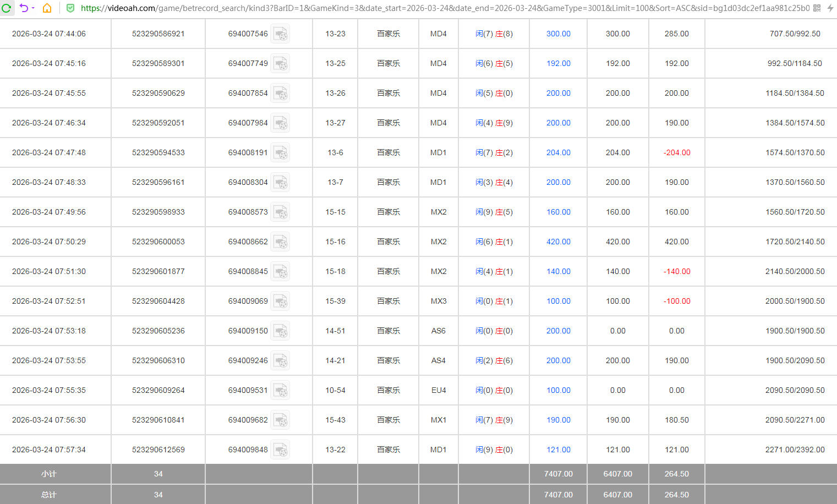Click the video icon next to 694008662
Viewport: 837px width, 504px height.
pos(280,242)
